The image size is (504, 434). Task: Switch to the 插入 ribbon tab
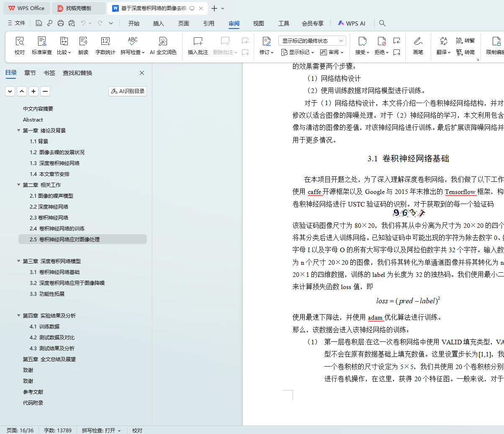point(159,23)
